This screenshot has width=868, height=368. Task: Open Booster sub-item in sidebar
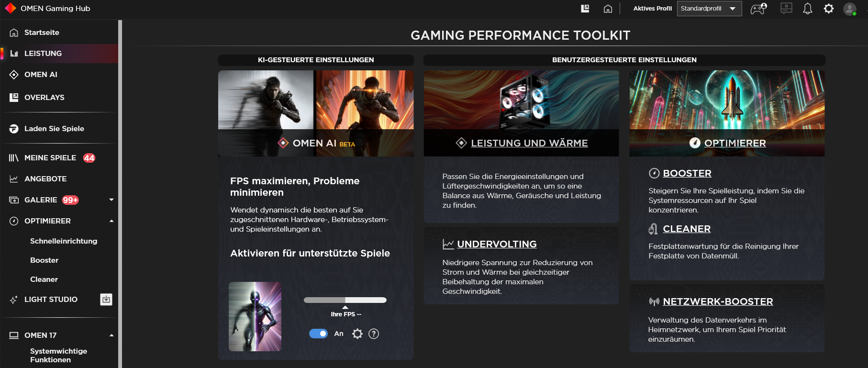point(44,260)
